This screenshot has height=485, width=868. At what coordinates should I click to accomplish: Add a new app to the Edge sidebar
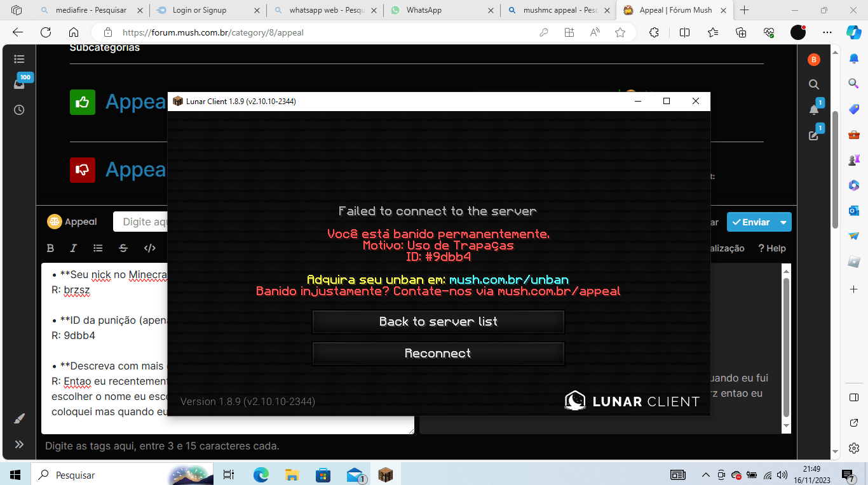[854, 289]
